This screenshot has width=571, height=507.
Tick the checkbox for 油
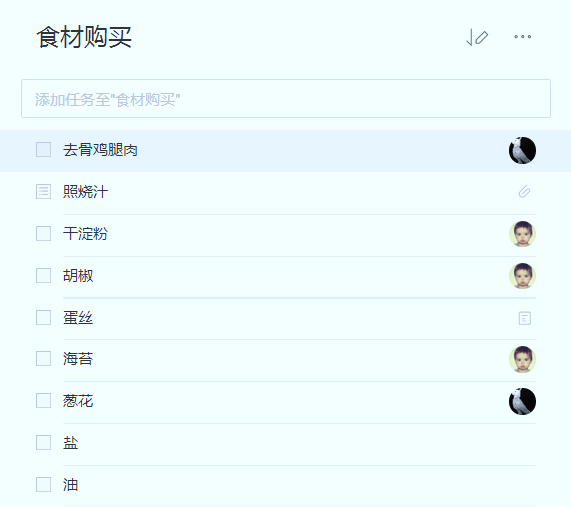43,484
